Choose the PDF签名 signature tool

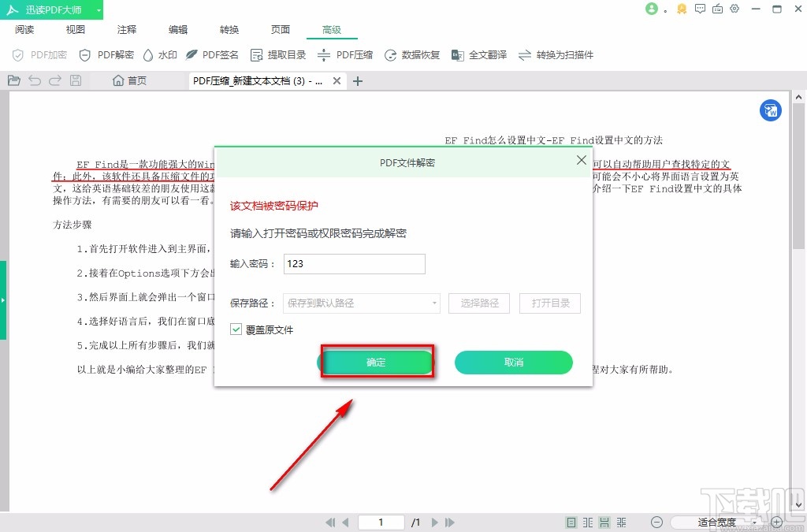(218, 54)
